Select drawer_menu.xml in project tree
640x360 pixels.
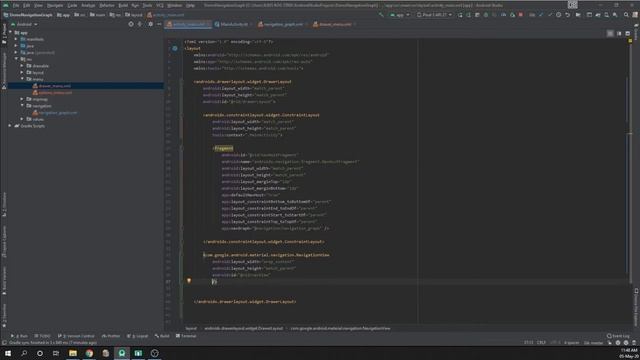pyautogui.click(x=55, y=86)
